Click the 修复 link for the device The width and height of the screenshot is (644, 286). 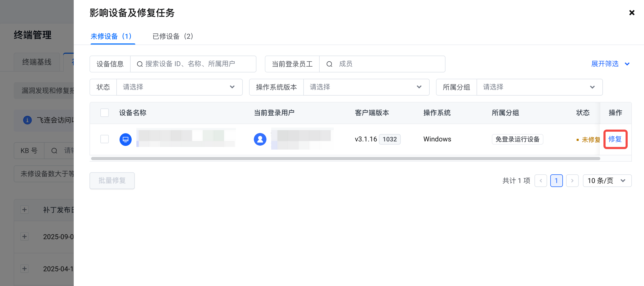(615, 139)
